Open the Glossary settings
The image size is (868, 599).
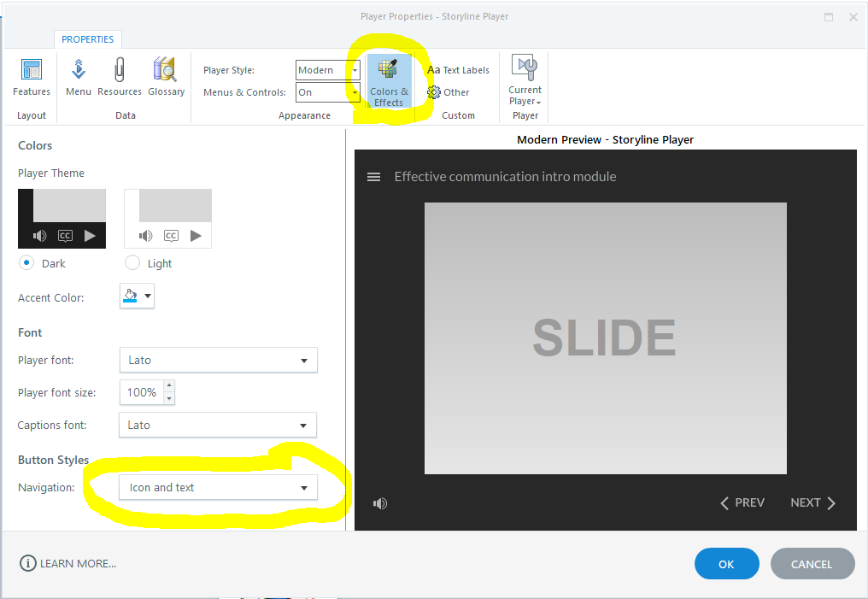(x=166, y=78)
